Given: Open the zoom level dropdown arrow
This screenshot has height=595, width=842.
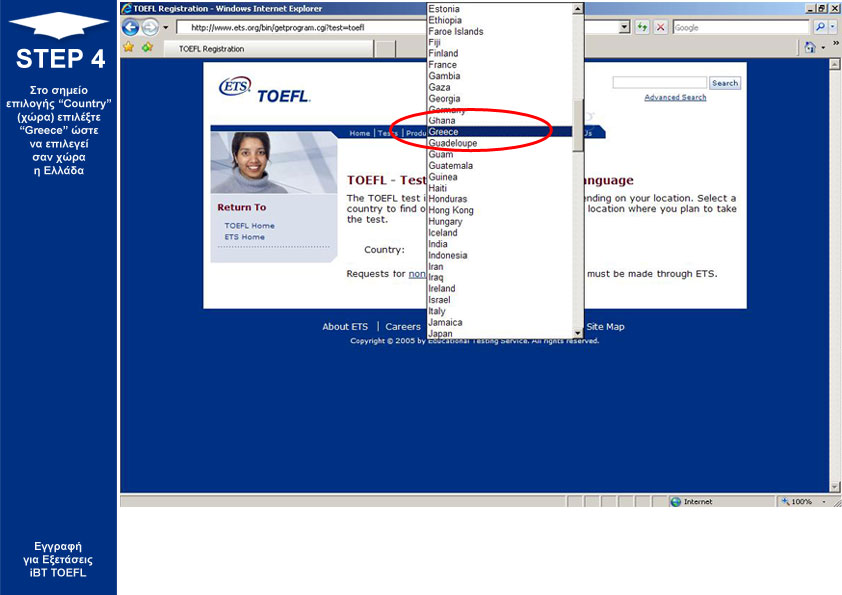Looking at the screenshot, I should pos(824,502).
